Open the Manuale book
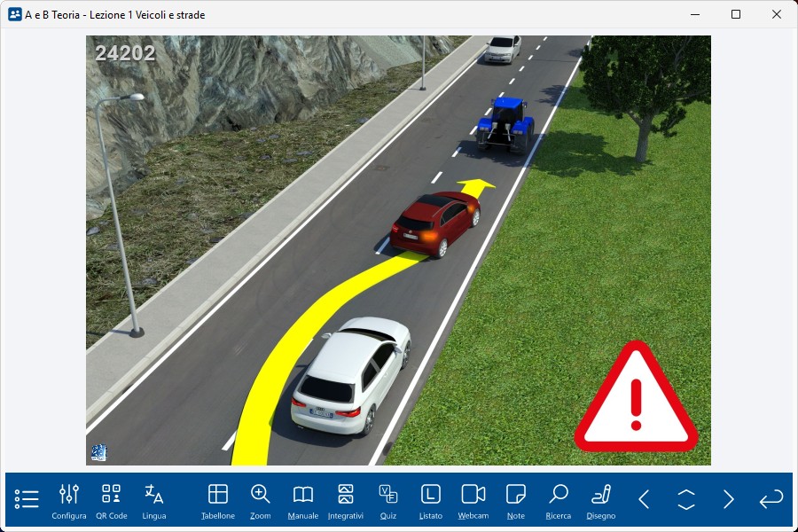The height and width of the screenshot is (532, 798). [303, 501]
